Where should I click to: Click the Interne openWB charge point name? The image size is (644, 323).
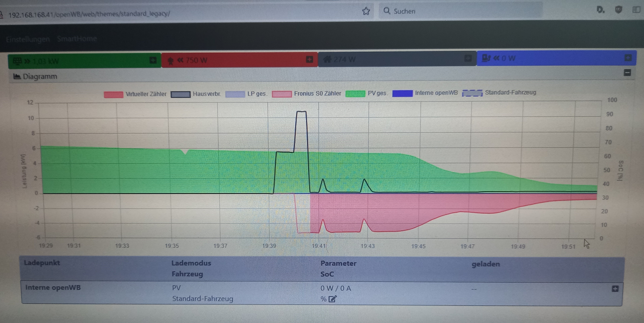point(53,288)
